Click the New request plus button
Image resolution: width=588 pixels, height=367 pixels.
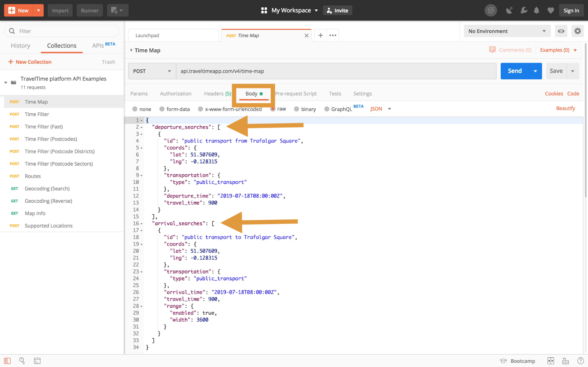coord(18,10)
